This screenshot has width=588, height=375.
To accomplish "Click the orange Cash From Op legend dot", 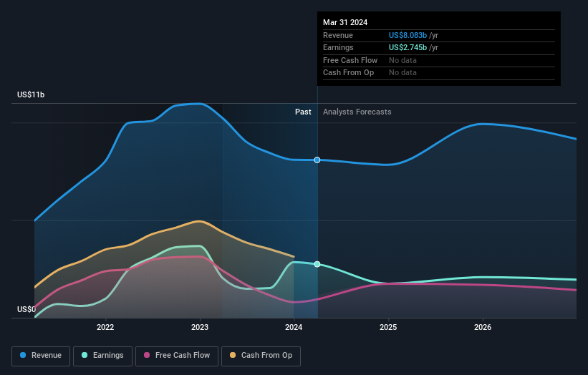I will (233, 355).
